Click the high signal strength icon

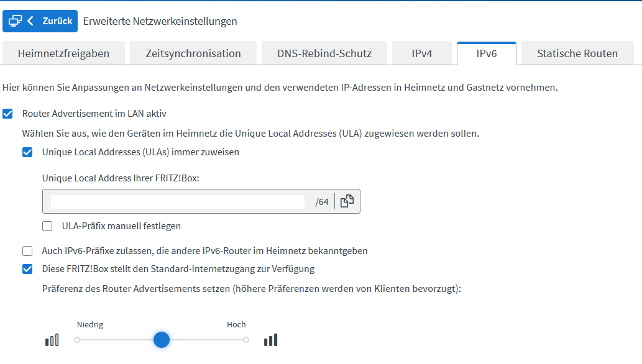(x=270, y=340)
